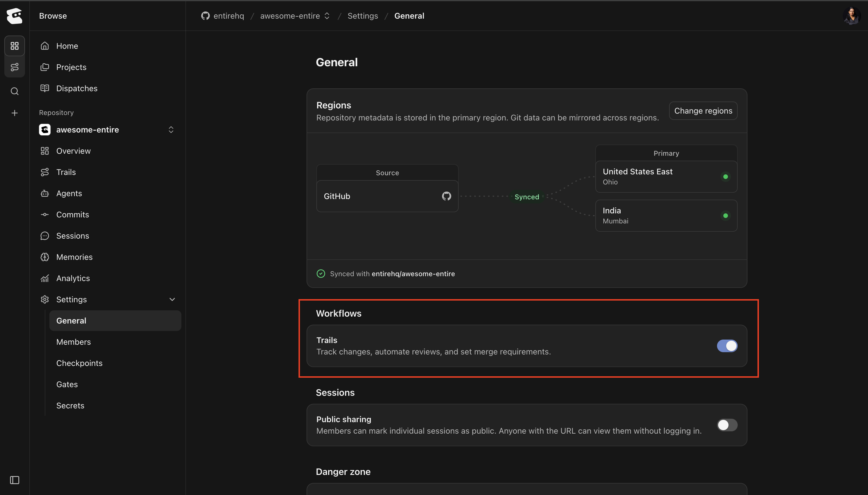Collapse the sidebar with the panel icon
The image size is (868, 495).
coord(15,480)
